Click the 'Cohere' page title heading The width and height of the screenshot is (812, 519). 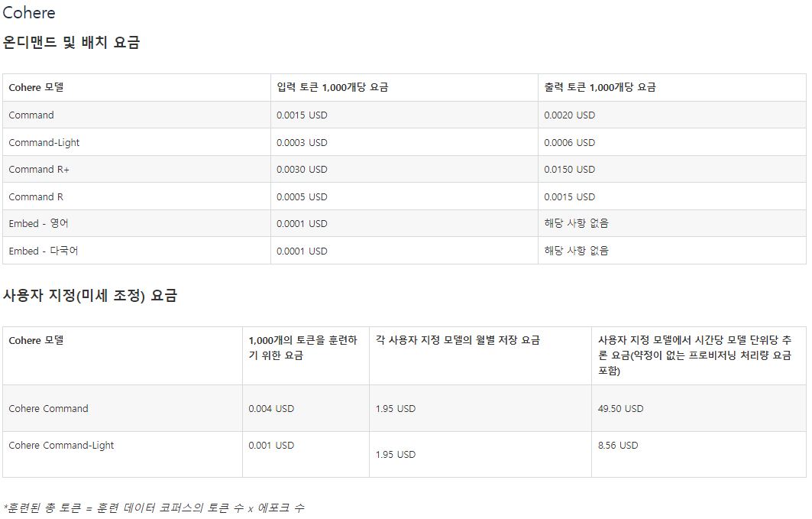(x=29, y=12)
